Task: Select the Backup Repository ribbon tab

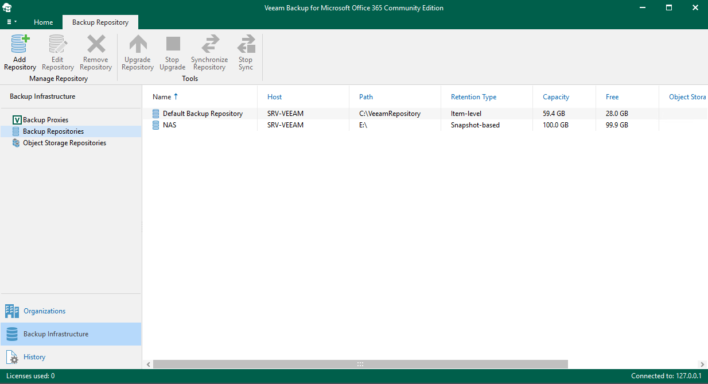Action: click(x=100, y=22)
